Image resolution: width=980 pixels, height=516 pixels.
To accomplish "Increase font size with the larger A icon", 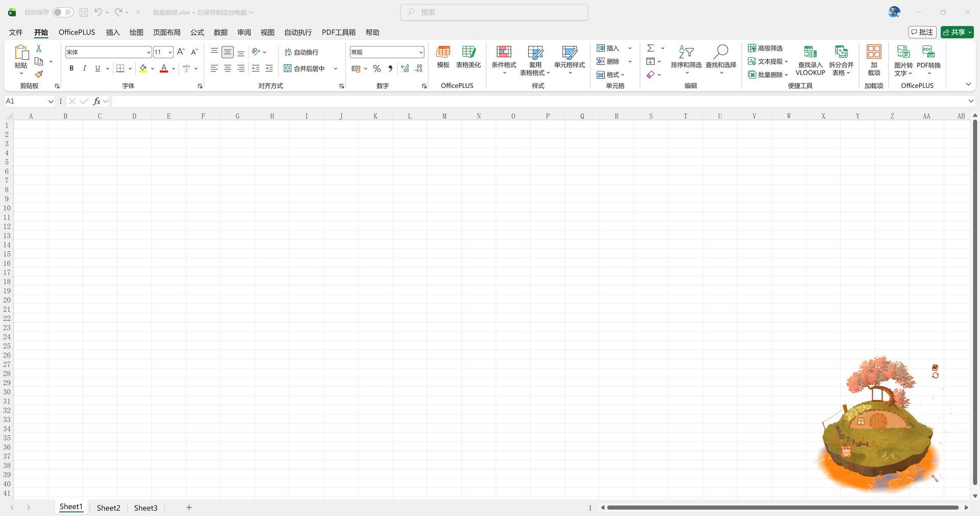I will (x=181, y=52).
